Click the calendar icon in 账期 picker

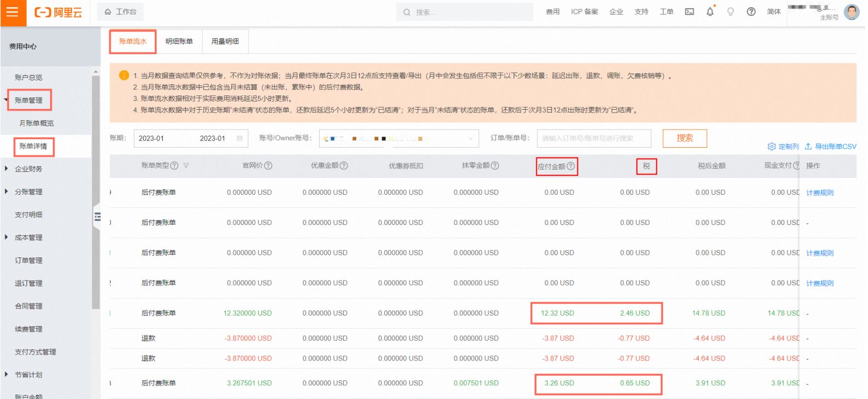240,138
